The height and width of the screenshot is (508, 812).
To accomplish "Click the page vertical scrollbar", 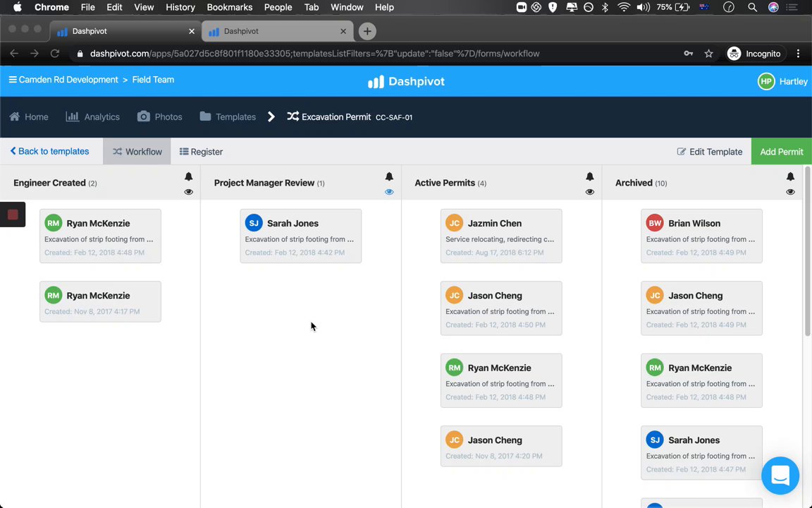I will (x=807, y=254).
